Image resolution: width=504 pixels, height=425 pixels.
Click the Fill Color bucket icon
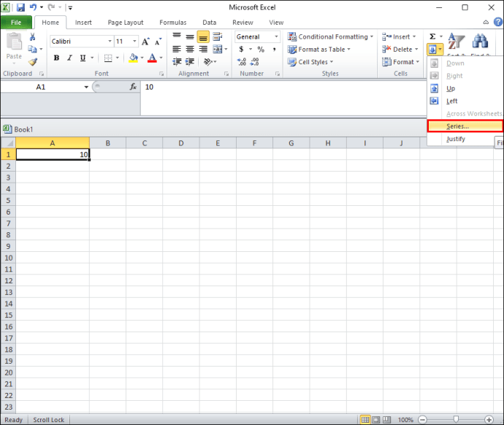133,58
